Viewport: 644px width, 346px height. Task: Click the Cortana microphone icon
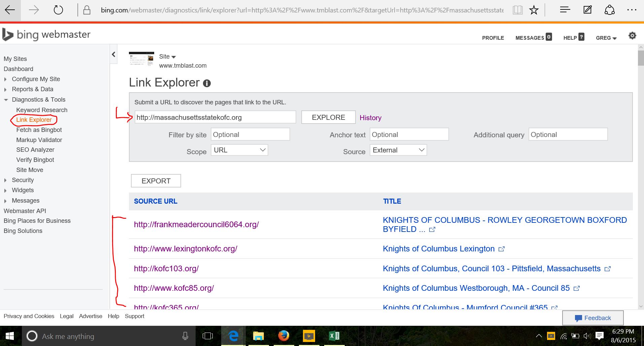point(185,336)
